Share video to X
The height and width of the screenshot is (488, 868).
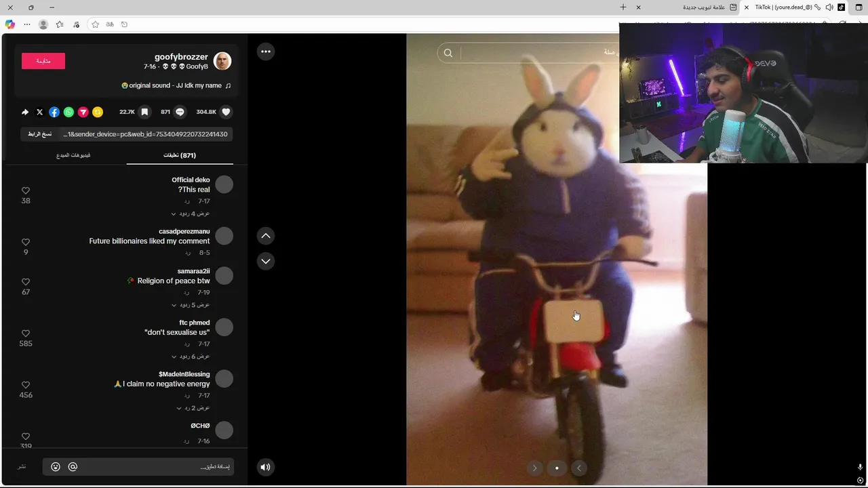coord(39,112)
